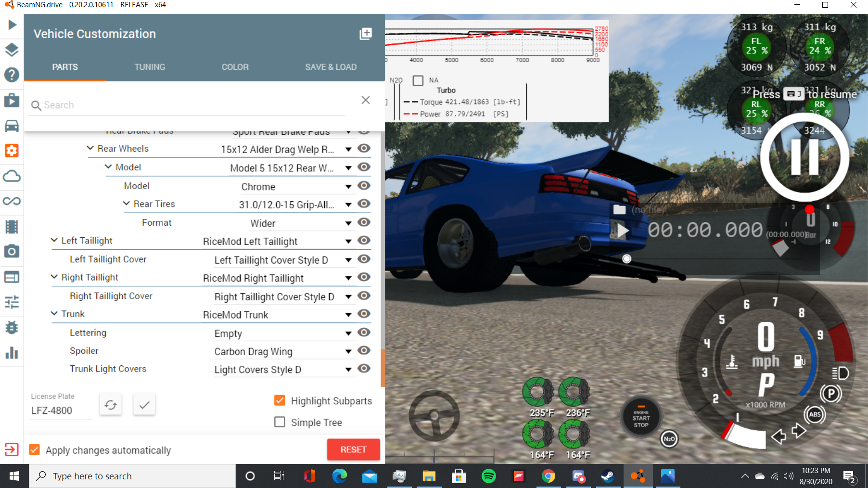Collapse the Left Taillight tree item
This screenshot has width=868, height=488.
(54, 240)
